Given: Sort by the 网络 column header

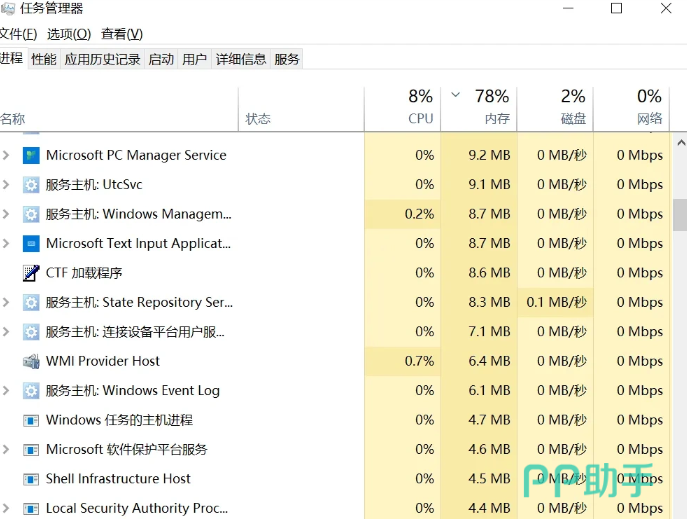Looking at the screenshot, I should 631,109.
